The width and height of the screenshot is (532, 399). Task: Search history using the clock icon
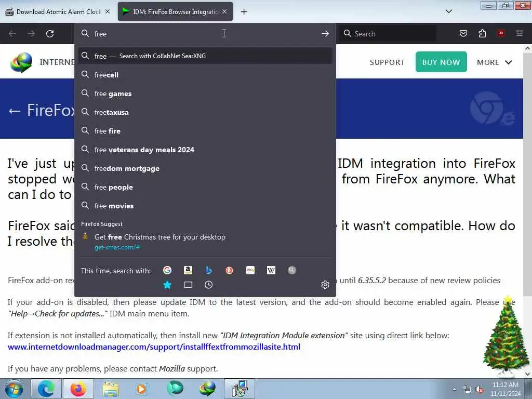click(209, 285)
